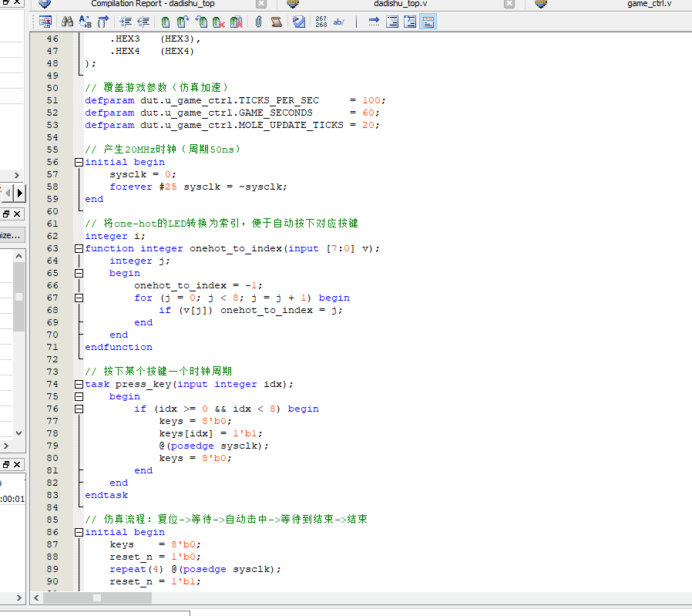Clear all bookmarks icon

pyautogui.click(x=237, y=22)
